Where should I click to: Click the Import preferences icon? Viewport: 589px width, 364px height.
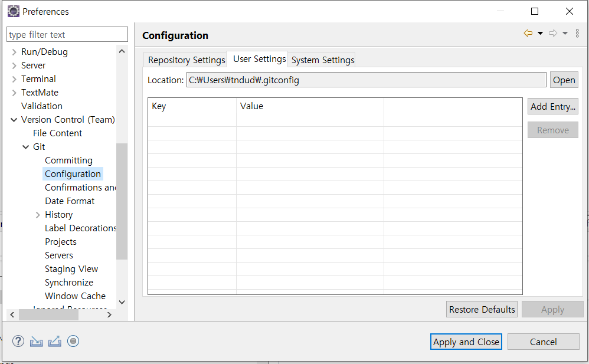pyautogui.click(x=37, y=341)
